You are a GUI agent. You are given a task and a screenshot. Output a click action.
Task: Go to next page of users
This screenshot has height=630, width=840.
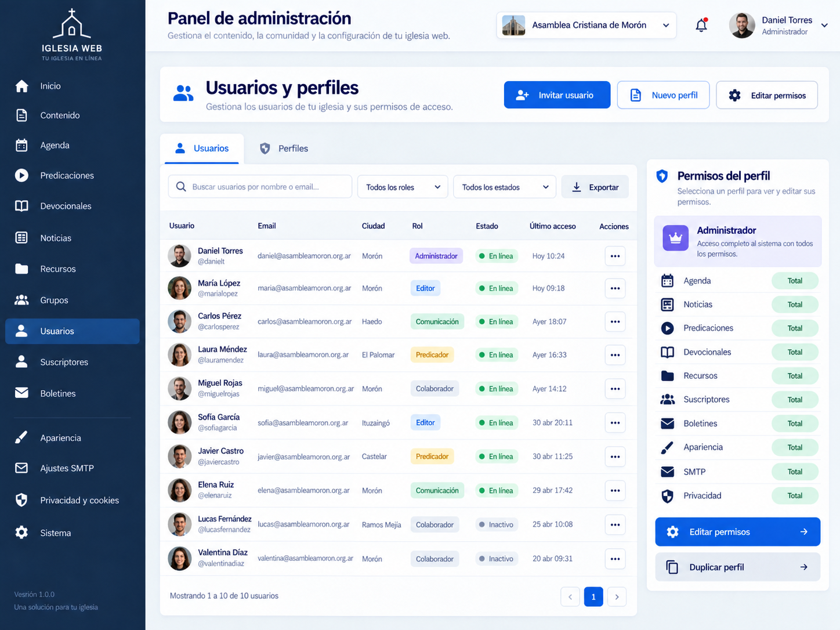click(617, 596)
